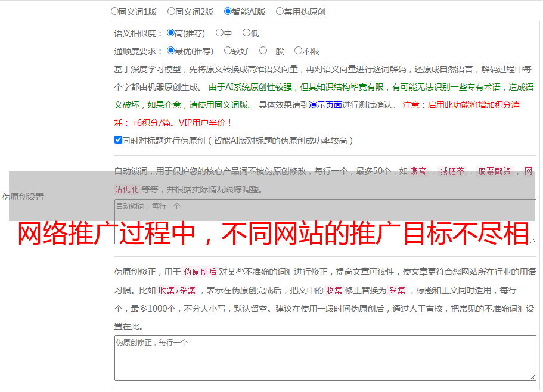Set 语义相似度 to 高(推荐)

170,33
